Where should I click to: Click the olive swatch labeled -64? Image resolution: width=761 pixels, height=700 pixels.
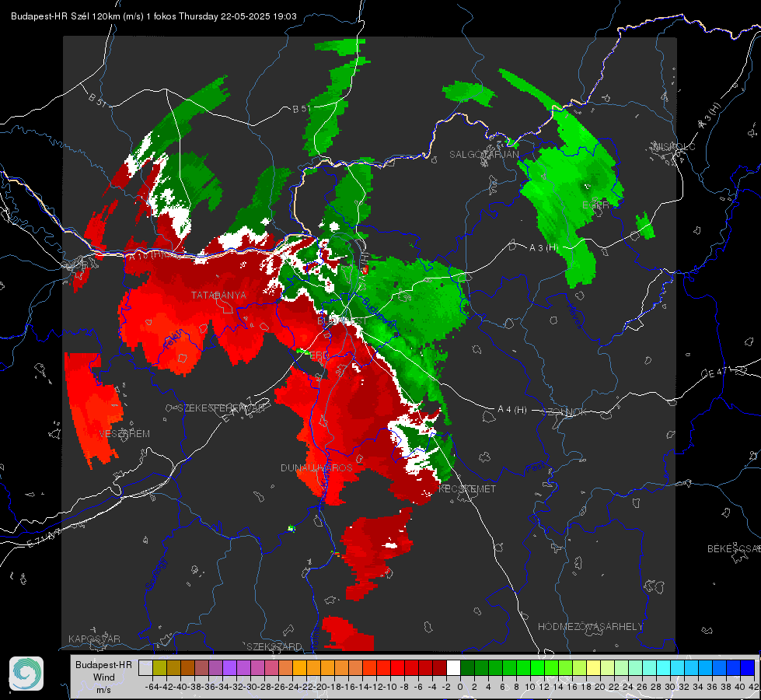159,667
